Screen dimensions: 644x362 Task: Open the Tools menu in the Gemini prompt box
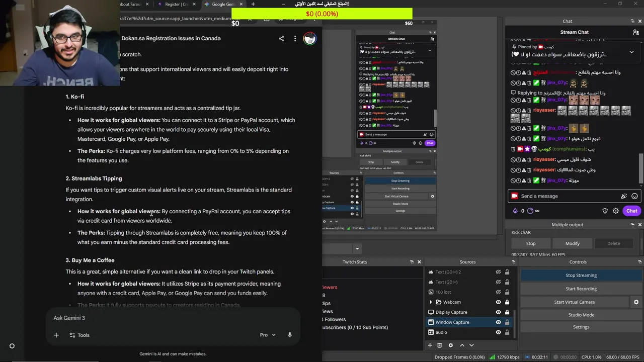79,335
